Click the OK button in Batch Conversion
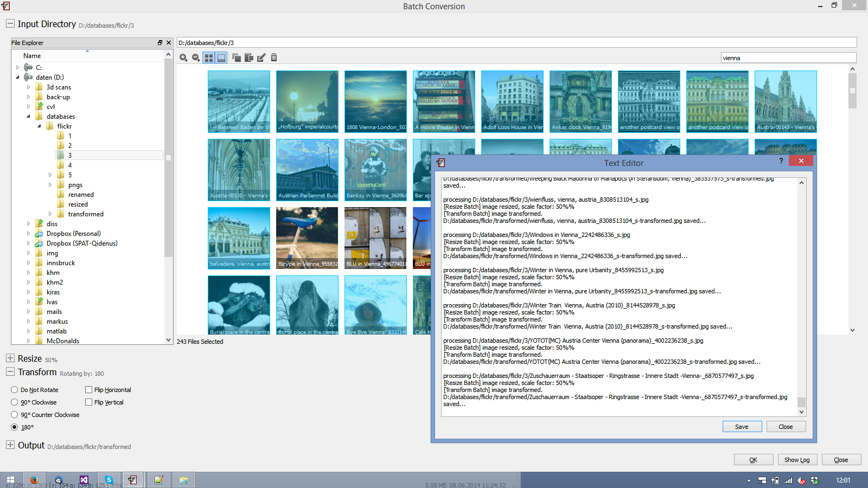The image size is (868, 488). pyautogui.click(x=754, y=460)
